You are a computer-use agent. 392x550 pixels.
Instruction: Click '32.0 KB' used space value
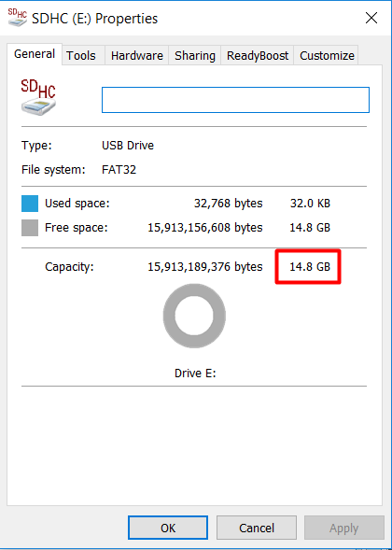tap(310, 203)
